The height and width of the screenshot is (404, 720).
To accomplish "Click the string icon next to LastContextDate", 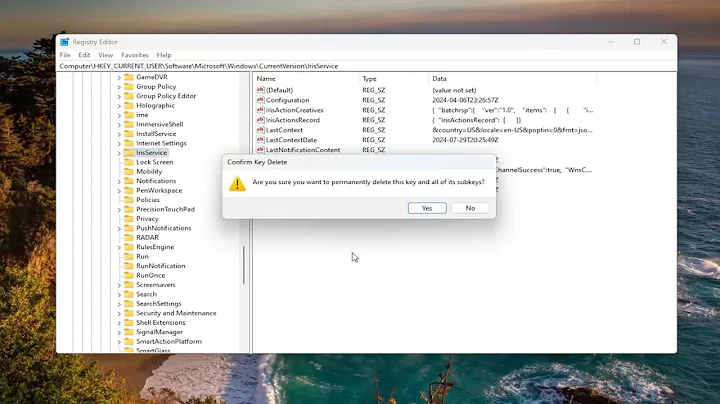I will [260, 140].
